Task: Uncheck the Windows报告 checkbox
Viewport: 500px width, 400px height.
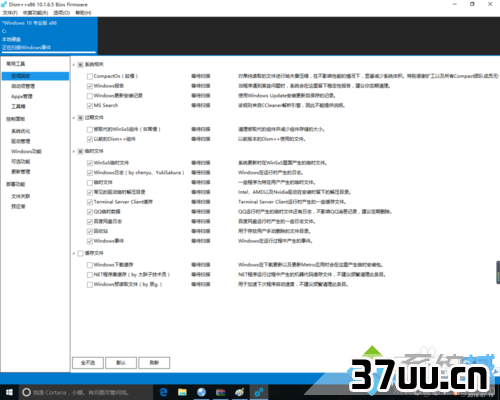Action: (89, 86)
